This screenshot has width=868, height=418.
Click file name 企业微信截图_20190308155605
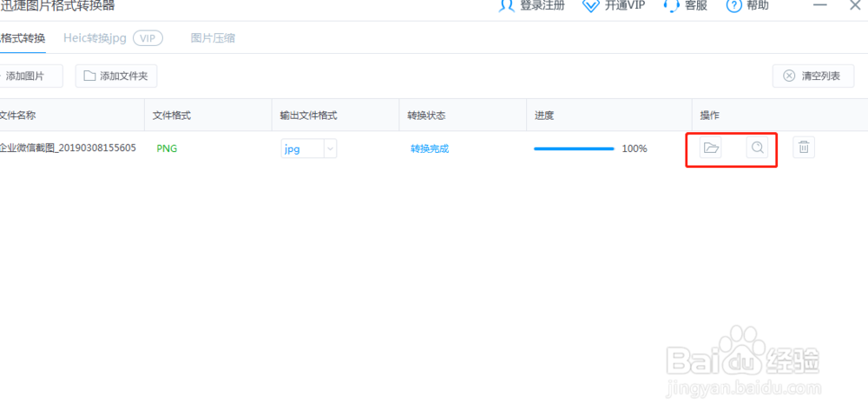tap(68, 148)
